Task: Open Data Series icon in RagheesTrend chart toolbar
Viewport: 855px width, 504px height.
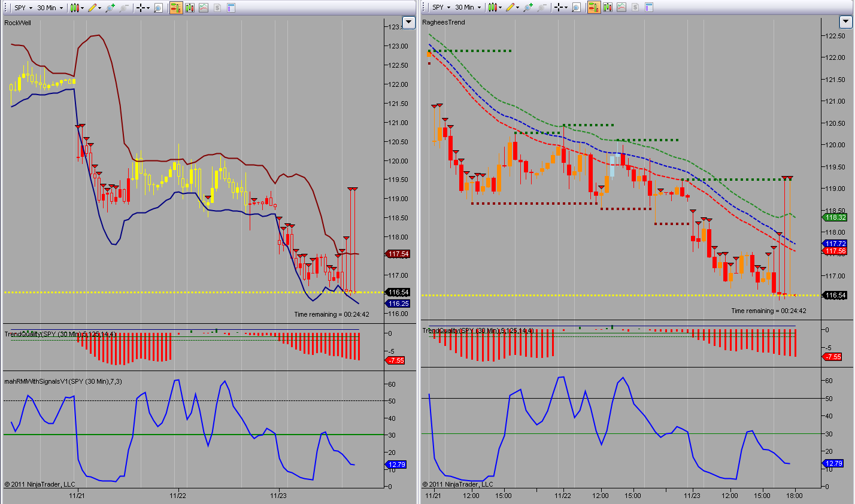Action: pyautogui.click(x=608, y=7)
